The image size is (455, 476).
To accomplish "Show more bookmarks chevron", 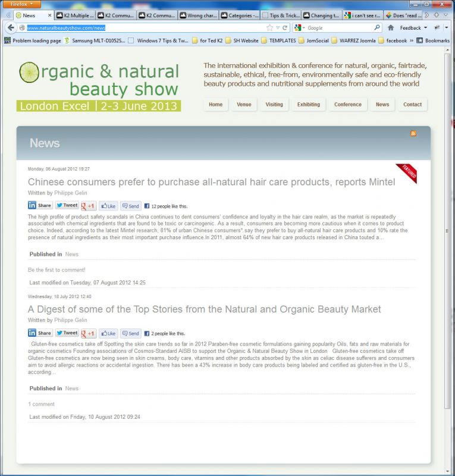I will pos(412,40).
